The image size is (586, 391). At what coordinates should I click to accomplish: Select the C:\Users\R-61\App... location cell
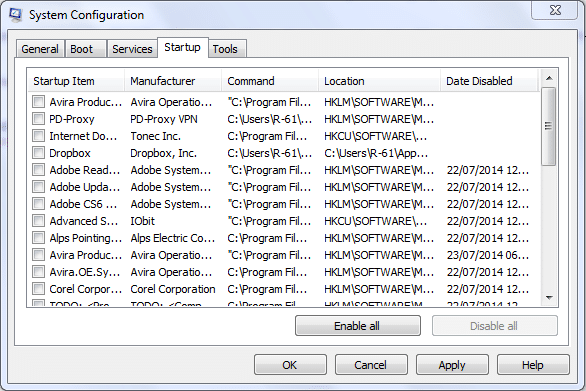[376, 153]
